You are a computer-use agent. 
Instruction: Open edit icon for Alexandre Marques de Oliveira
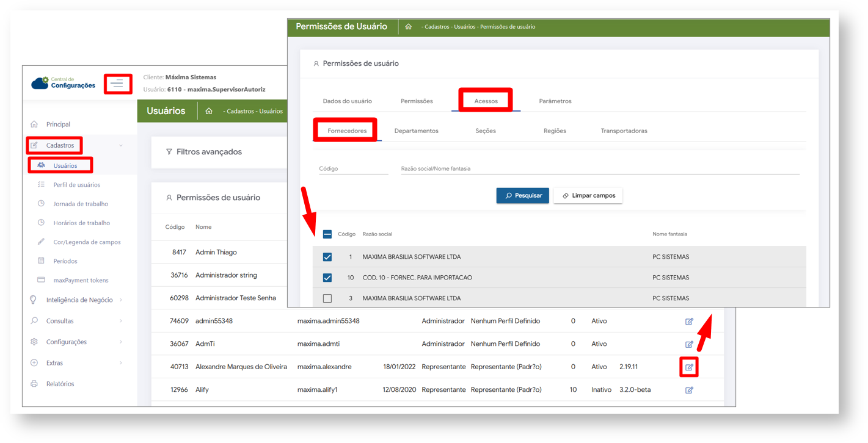(x=689, y=367)
